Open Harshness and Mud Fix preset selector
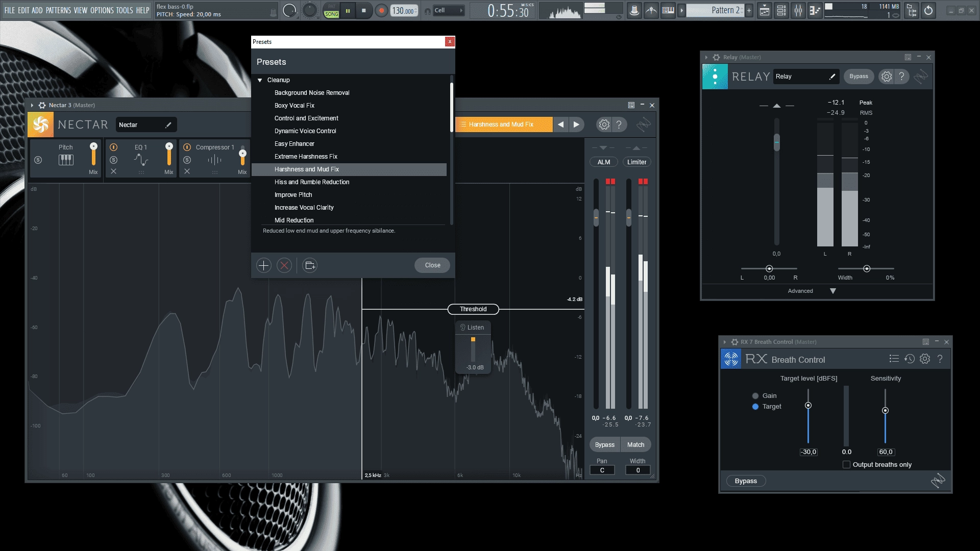Screen dimensions: 980x551 [x=503, y=124]
